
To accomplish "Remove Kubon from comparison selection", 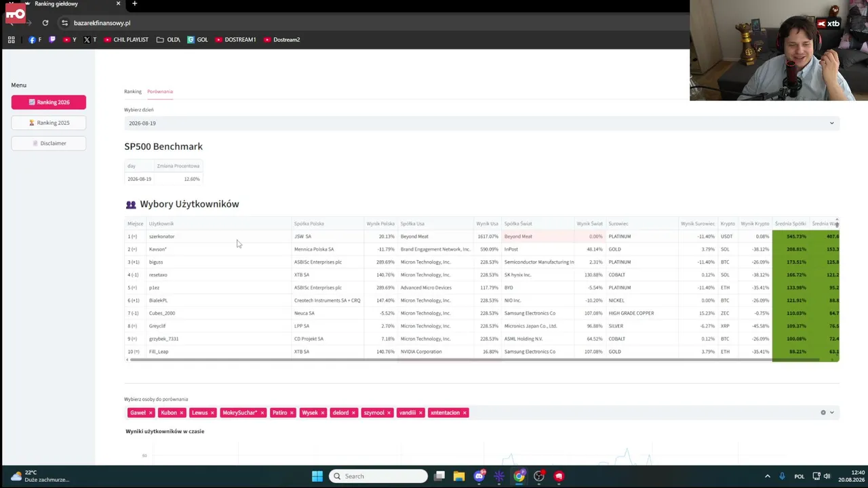I will (182, 413).
